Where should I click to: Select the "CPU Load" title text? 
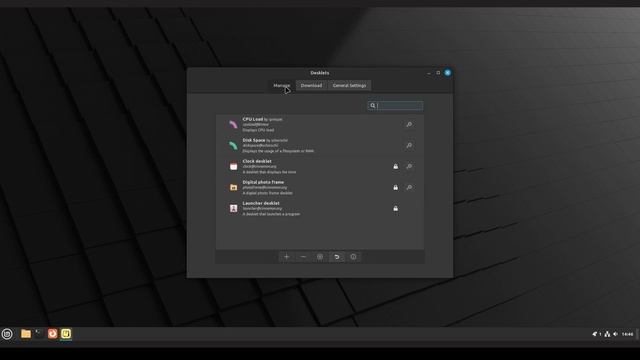pyautogui.click(x=253, y=119)
